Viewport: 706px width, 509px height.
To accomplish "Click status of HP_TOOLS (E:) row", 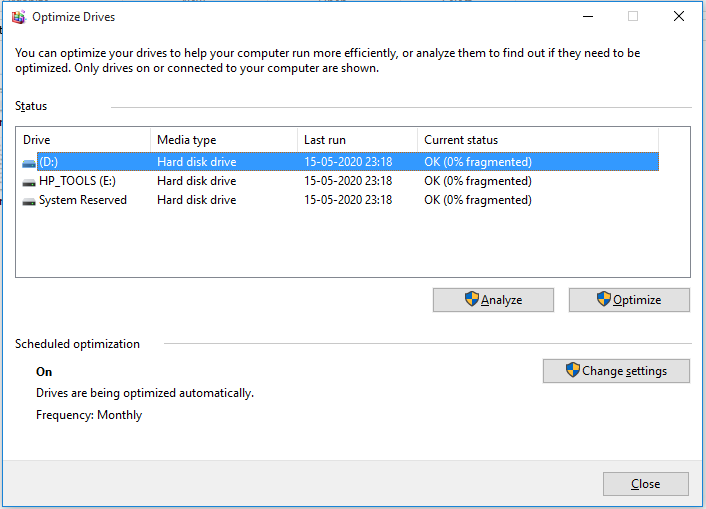I will coord(478,181).
